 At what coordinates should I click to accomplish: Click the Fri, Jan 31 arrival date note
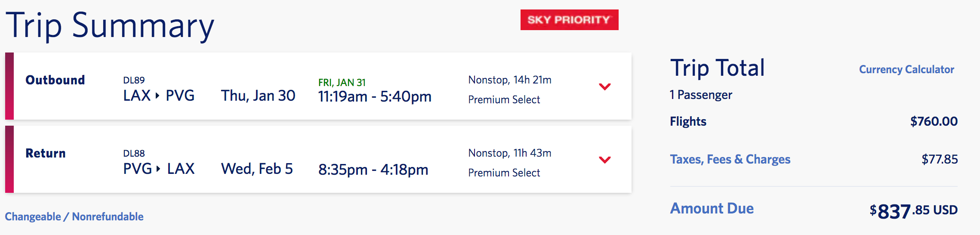click(x=342, y=82)
